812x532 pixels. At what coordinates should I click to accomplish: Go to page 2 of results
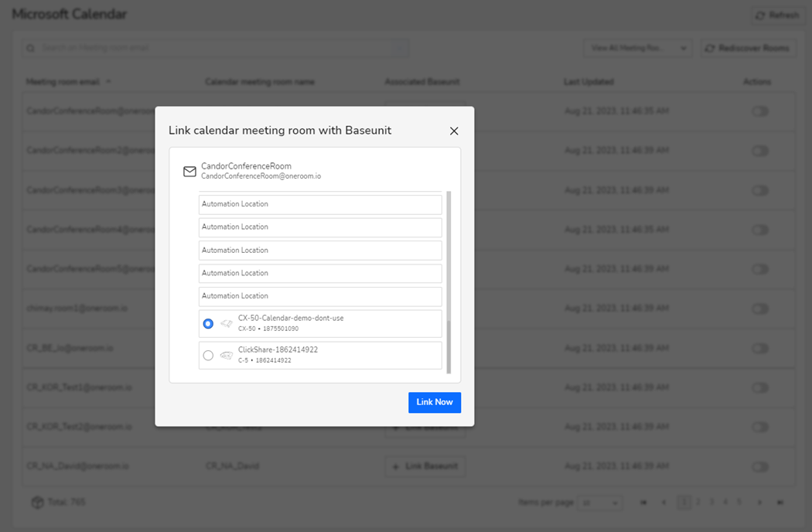(x=698, y=503)
